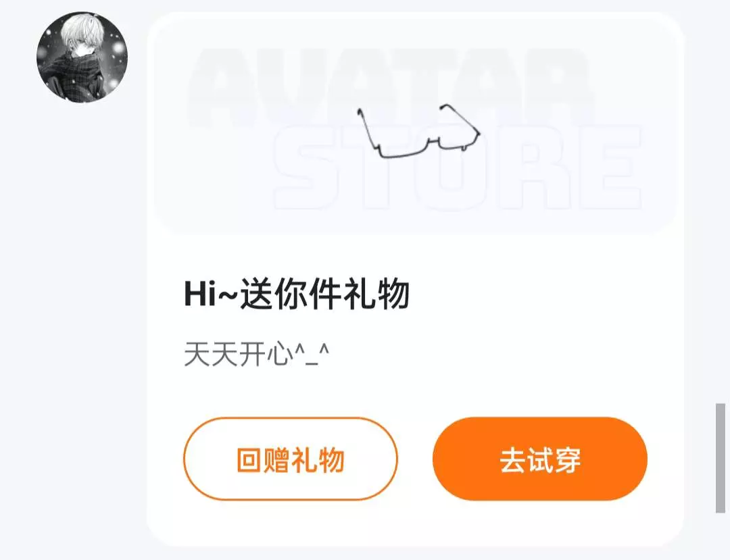Click the orange 去试穿 button
This screenshot has width=730, height=560.
tap(540, 459)
